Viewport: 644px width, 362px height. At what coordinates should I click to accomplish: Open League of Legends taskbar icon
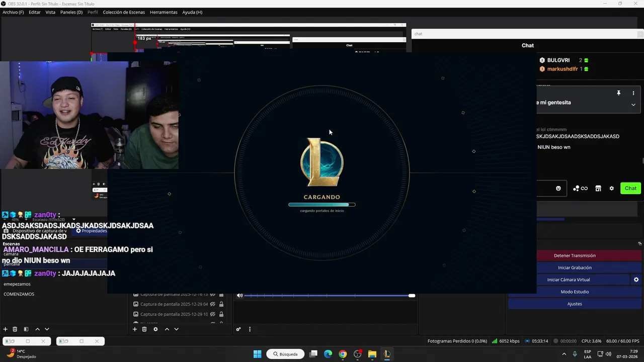(x=387, y=354)
